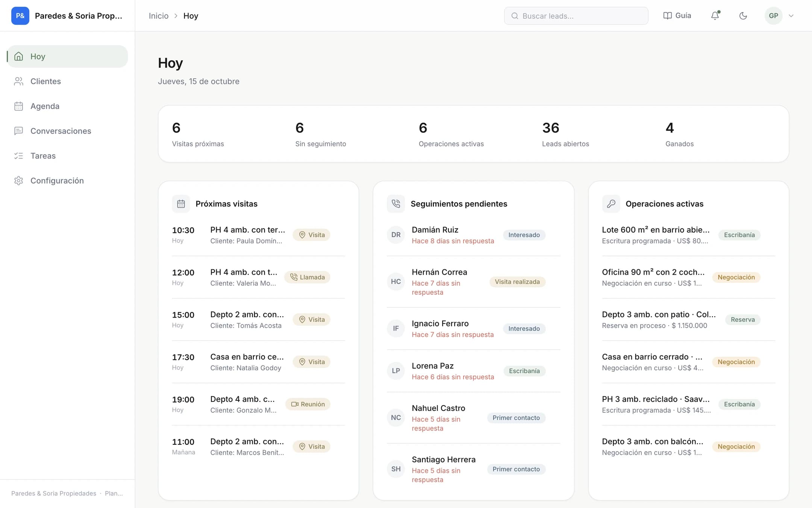Click the Visita tag on 11:00 Mañana visit
The width and height of the screenshot is (812, 508).
tap(312, 447)
